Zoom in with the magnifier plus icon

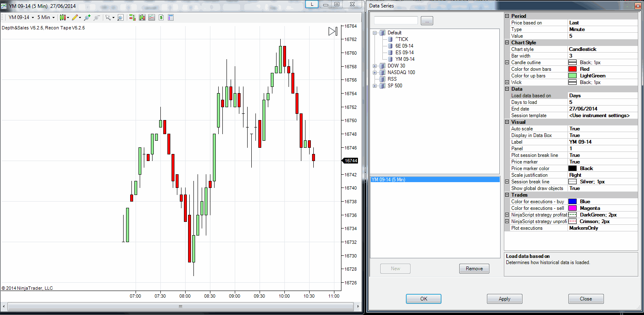(x=87, y=17)
